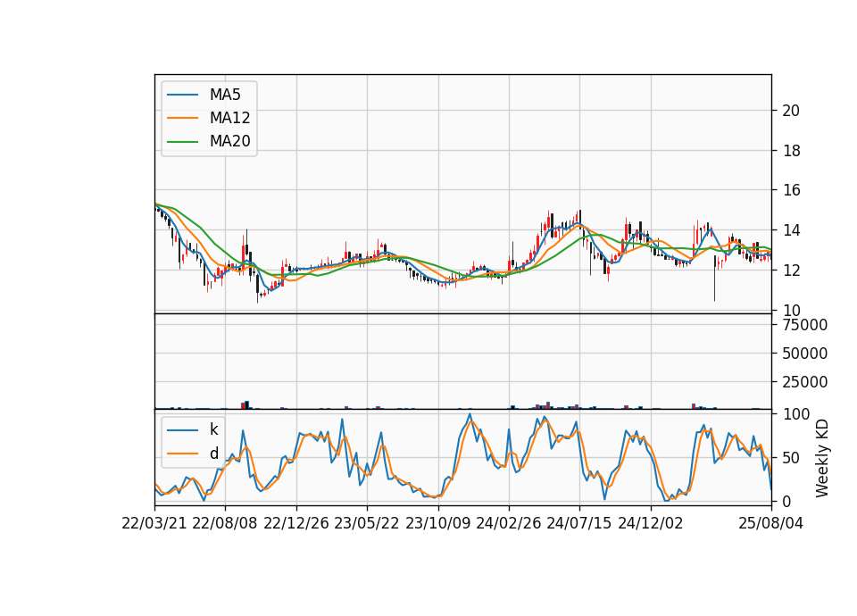Viewport: 857px width, 616px height.
Task: Click the price axis value 14
Action: point(791,230)
